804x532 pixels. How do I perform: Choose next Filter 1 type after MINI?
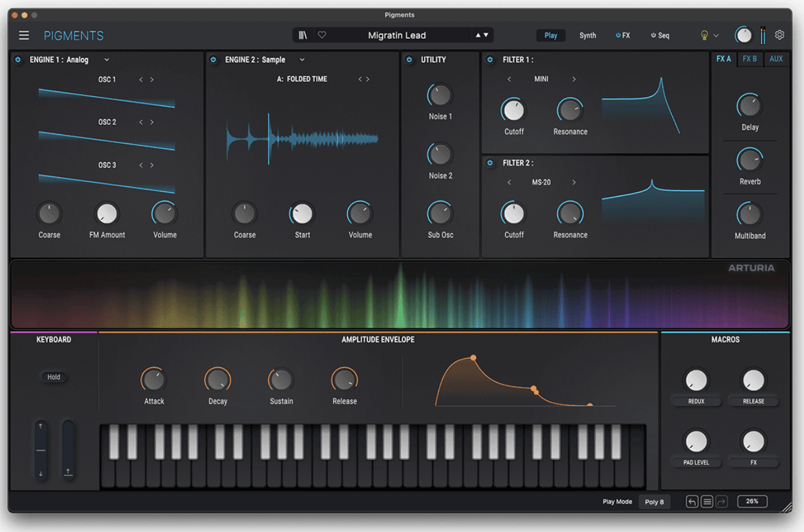(574, 79)
